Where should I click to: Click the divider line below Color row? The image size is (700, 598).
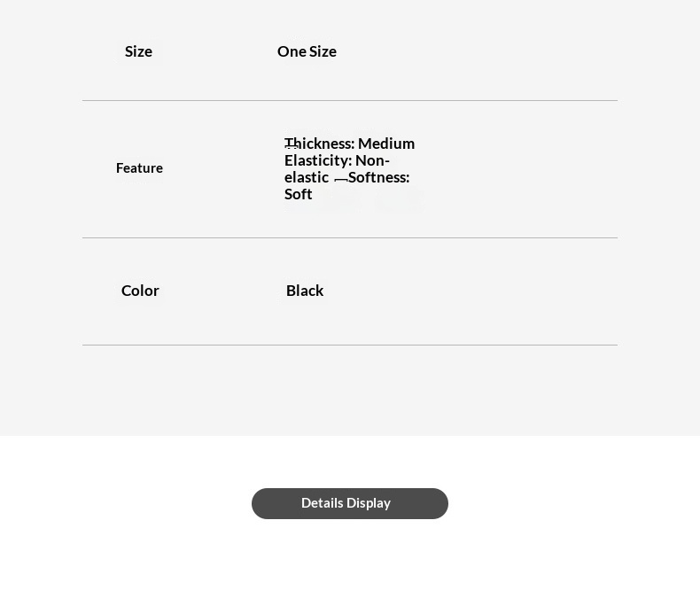[349, 345]
